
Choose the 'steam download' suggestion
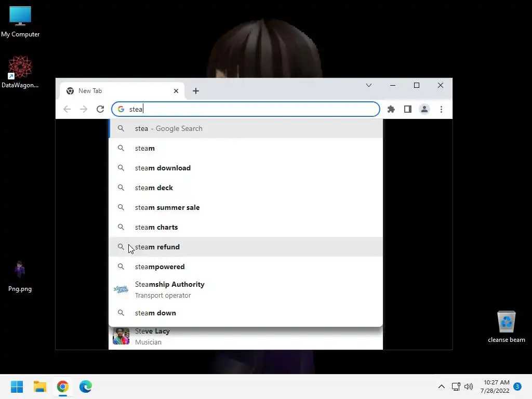[x=246, y=168]
